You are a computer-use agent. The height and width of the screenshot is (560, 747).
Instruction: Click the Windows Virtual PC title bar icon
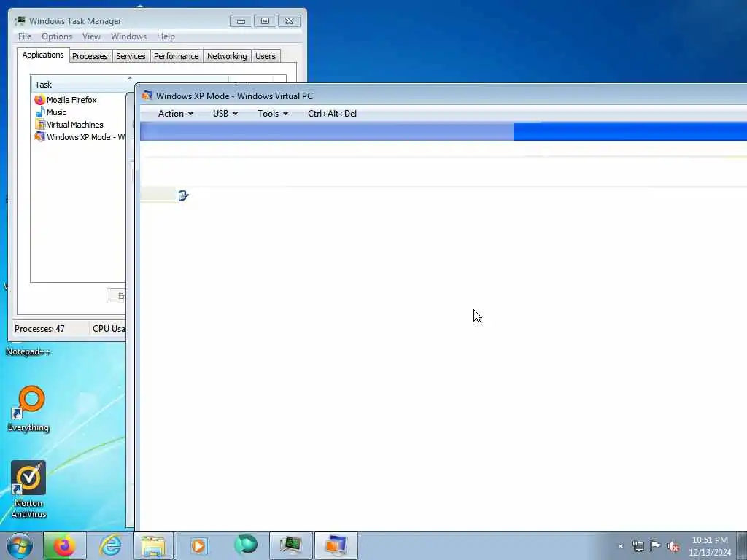pos(147,96)
